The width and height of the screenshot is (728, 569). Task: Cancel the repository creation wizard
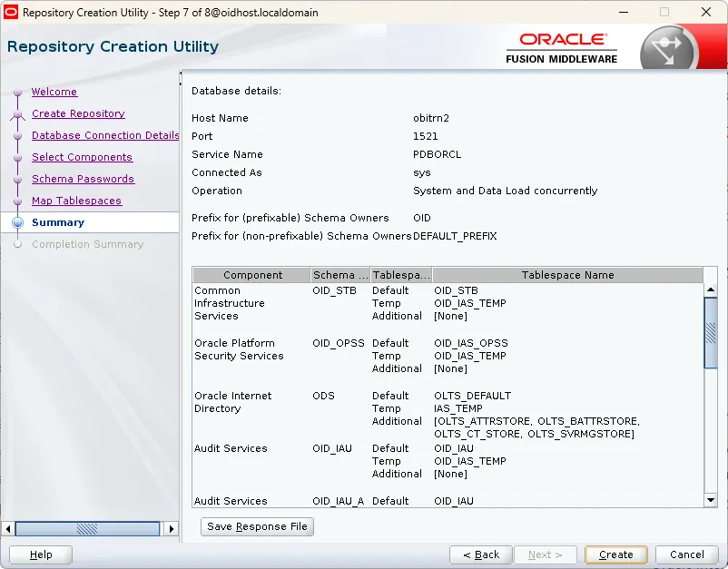[x=686, y=554]
